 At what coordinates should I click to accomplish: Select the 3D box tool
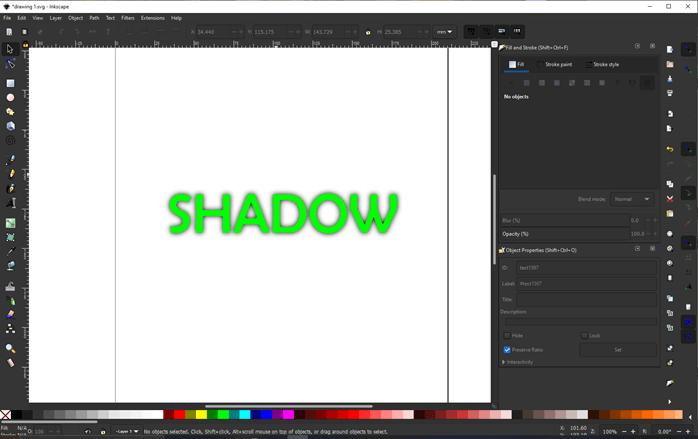tap(10, 126)
